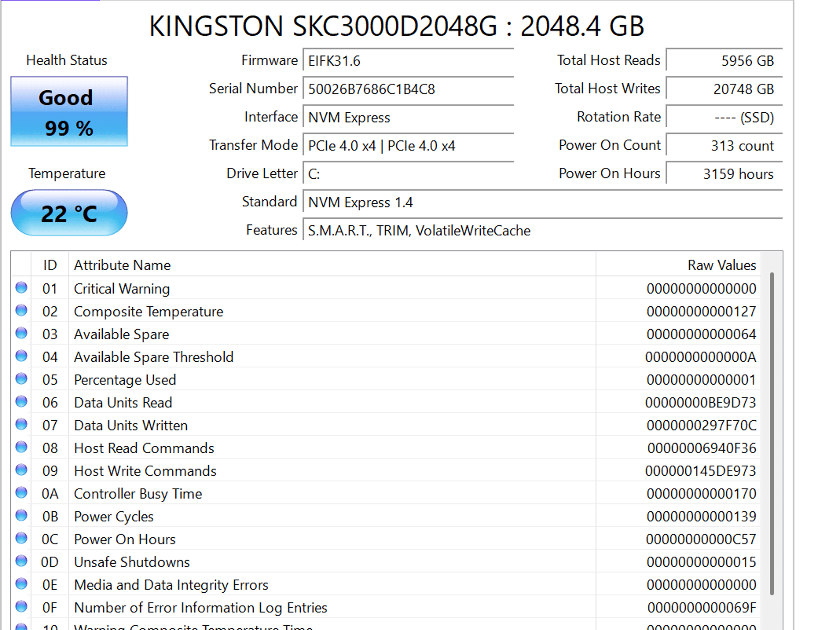
Task: Select the Available Spare Threshold attribute name
Action: tap(154, 357)
